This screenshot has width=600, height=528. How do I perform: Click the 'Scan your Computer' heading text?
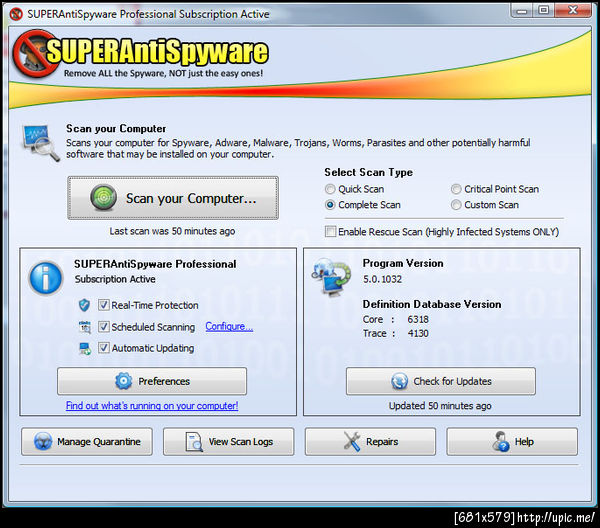pos(116,129)
